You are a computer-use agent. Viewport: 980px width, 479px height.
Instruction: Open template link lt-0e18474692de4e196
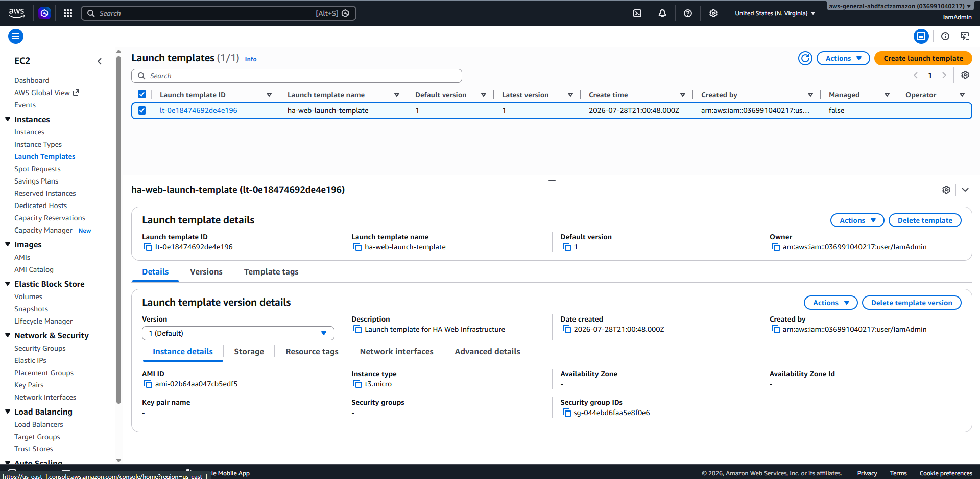(199, 110)
